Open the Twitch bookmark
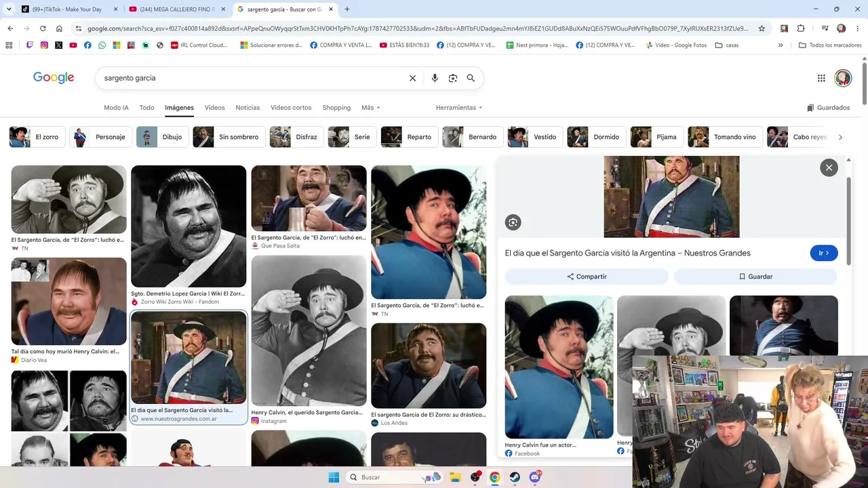The width and height of the screenshot is (868, 488). 29,45
